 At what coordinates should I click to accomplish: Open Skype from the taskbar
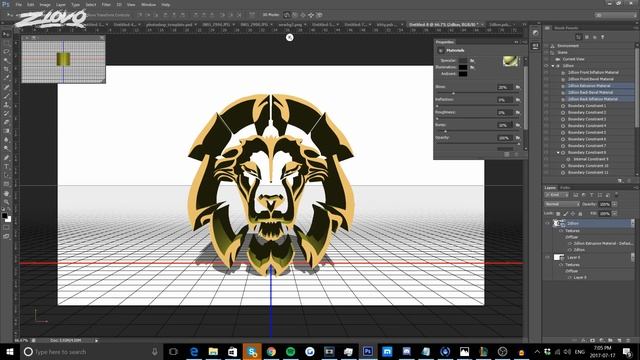point(252,351)
